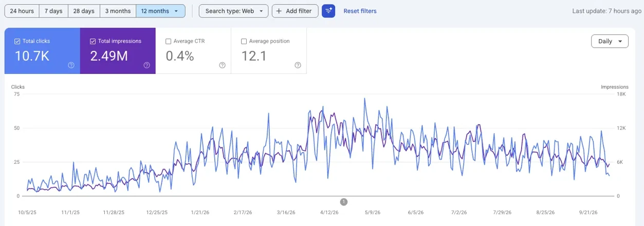Click the Impressions axis label
Image resolution: width=644 pixels, height=226 pixels.
(615, 87)
